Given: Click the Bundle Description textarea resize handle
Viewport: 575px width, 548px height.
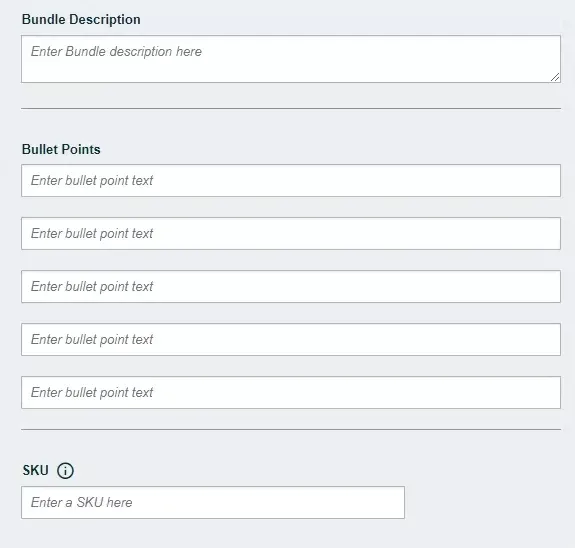Looking at the screenshot, I should (x=555, y=77).
